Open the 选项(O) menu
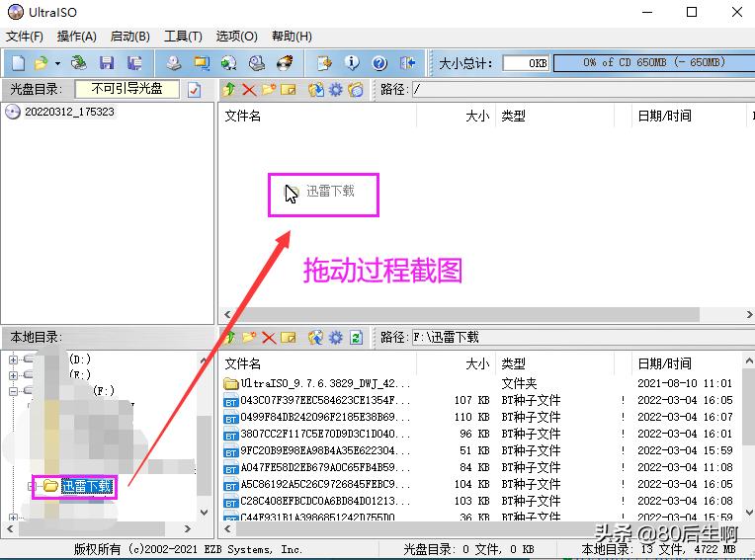755x560 pixels. tap(236, 37)
